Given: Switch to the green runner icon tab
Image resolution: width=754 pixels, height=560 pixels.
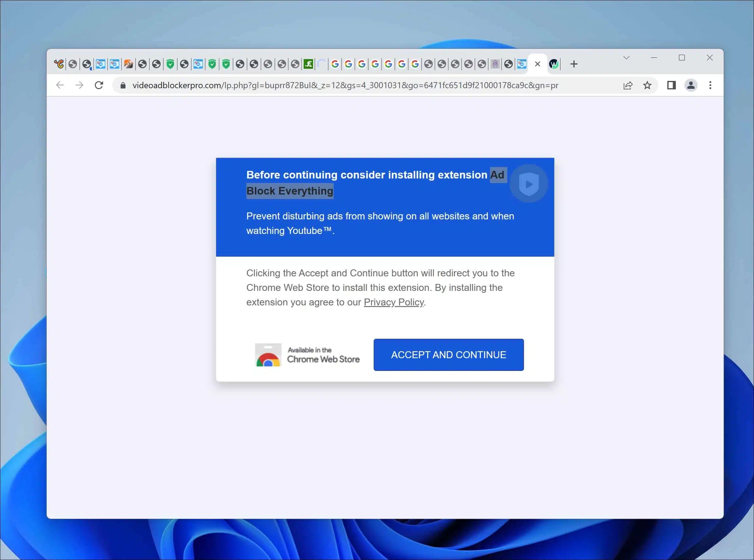Looking at the screenshot, I should tap(308, 64).
